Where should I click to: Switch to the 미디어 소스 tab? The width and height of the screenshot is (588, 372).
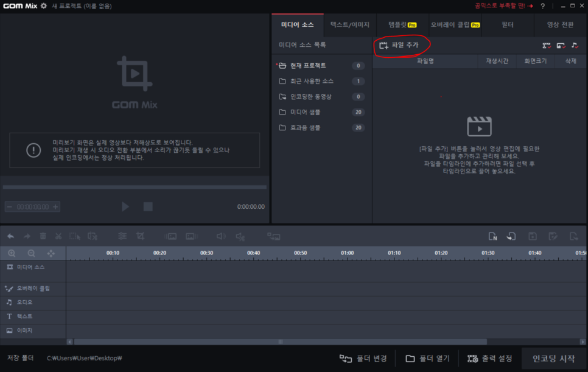298,25
